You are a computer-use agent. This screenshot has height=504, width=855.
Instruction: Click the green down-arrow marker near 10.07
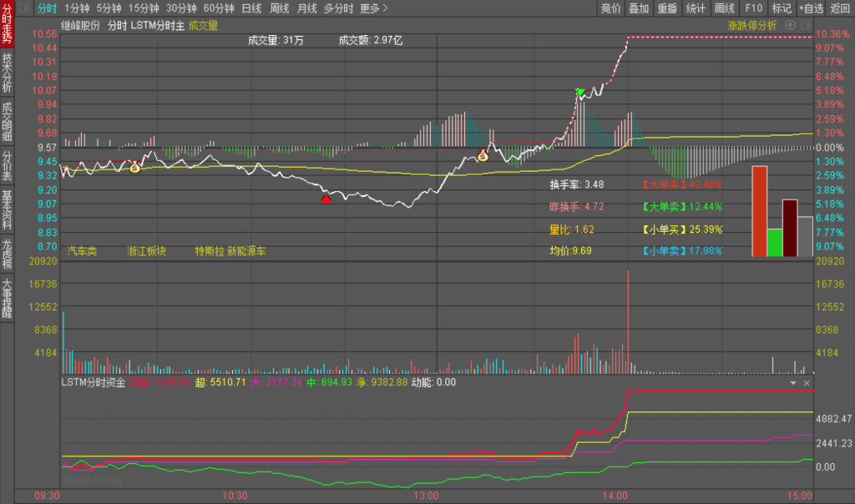pos(579,92)
